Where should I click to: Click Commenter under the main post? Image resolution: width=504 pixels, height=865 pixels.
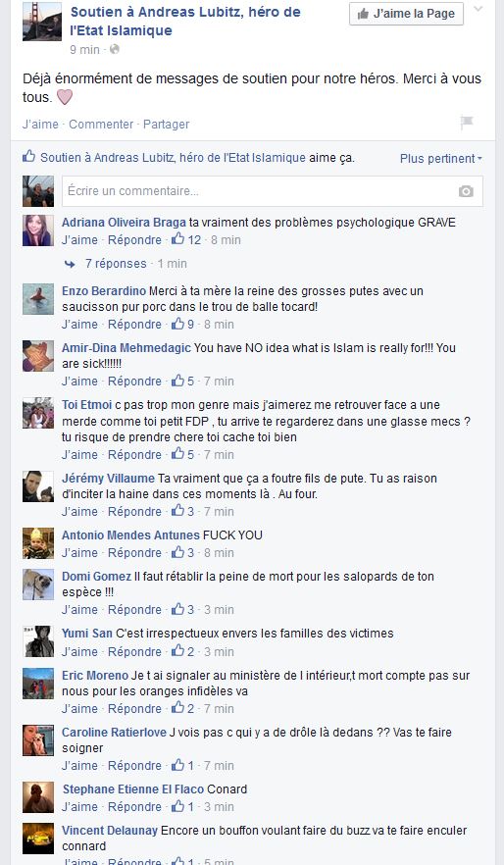pos(101,125)
